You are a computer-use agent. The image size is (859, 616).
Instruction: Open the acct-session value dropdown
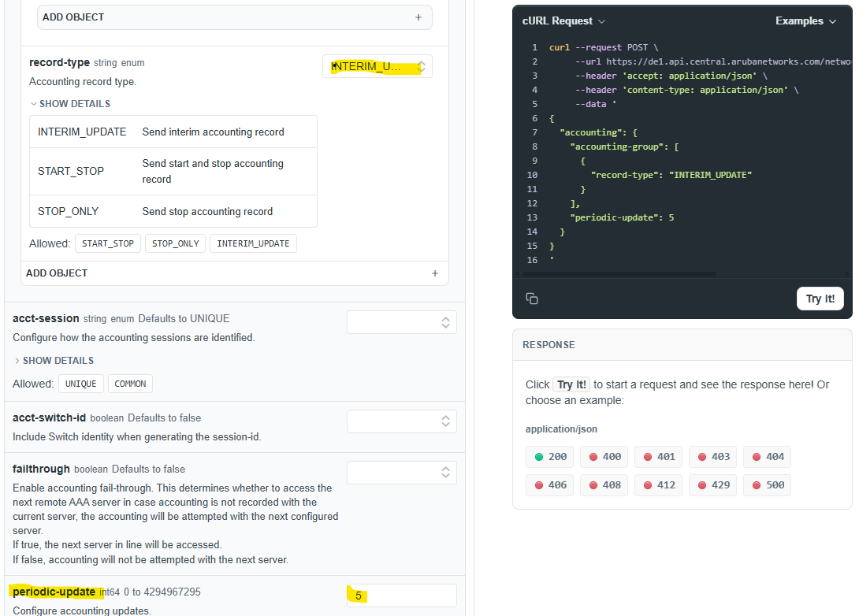(402, 322)
